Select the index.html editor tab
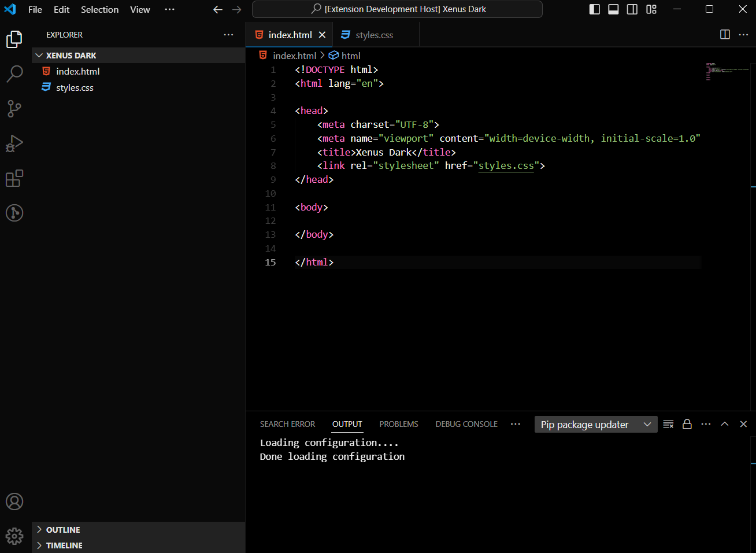Viewport: 756px width, 553px height. [290, 35]
